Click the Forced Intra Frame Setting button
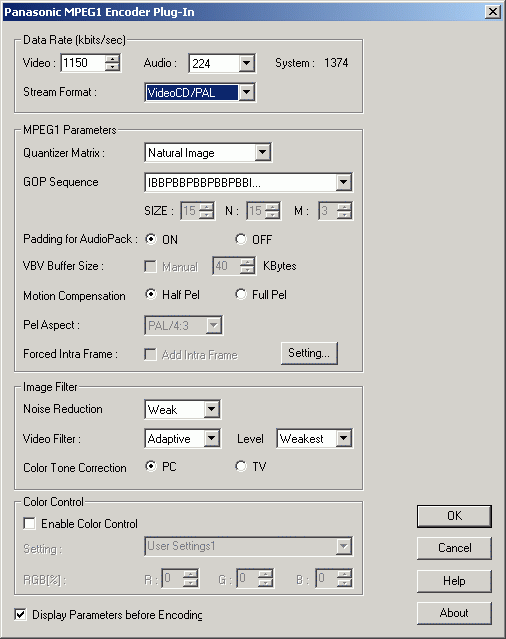 (309, 353)
